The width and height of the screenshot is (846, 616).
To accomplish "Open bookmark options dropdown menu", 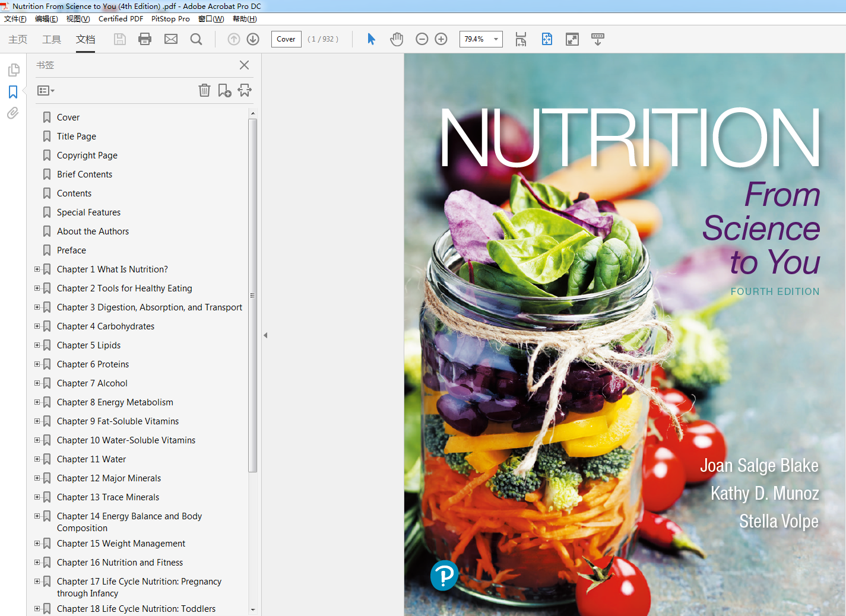I will pyautogui.click(x=46, y=91).
